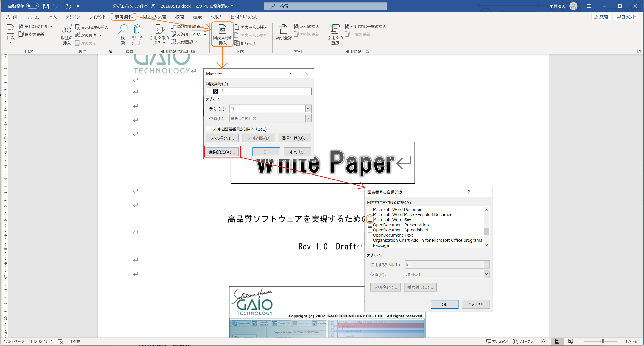Click 図表目次の挿入 icon
Screen dimensions: 644x346
[237, 27]
